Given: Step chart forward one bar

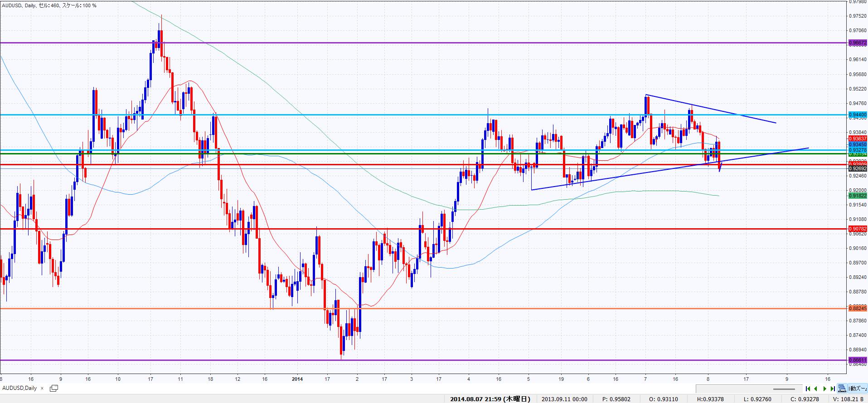Looking at the screenshot, I should pyautogui.click(x=824, y=389).
